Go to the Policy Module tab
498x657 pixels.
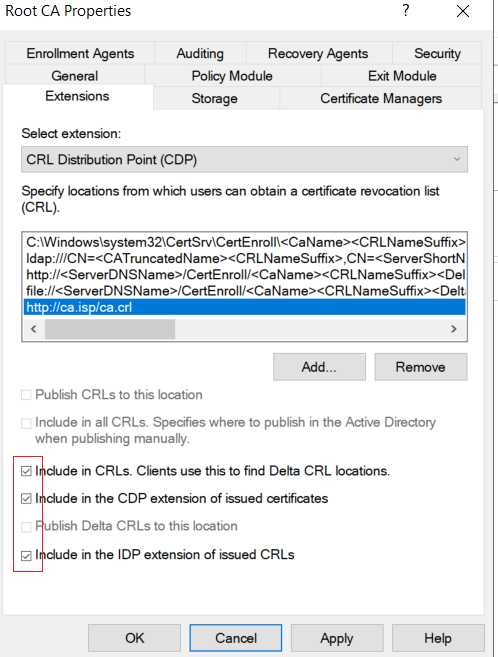(x=232, y=76)
